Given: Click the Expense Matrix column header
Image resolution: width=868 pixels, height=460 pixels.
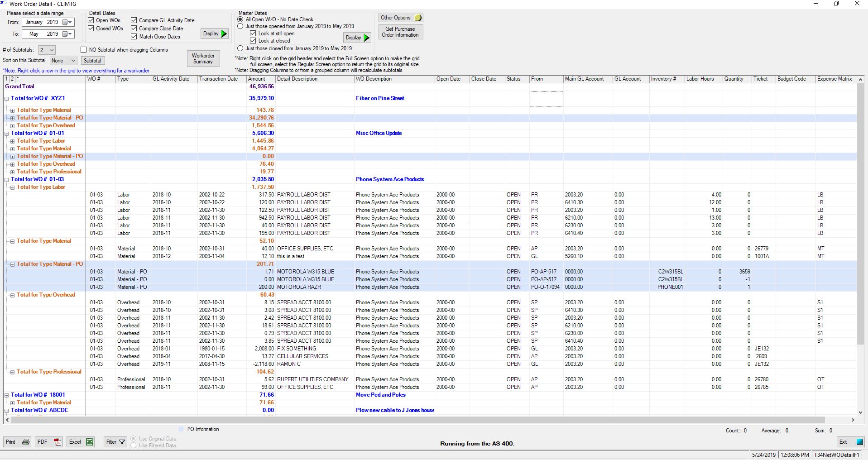Looking at the screenshot, I should point(836,79).
